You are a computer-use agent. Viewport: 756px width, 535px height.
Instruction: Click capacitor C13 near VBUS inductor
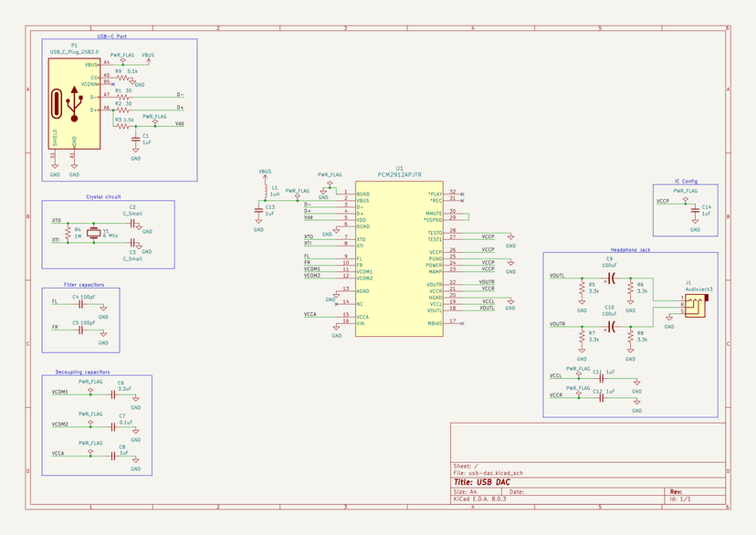258,211
